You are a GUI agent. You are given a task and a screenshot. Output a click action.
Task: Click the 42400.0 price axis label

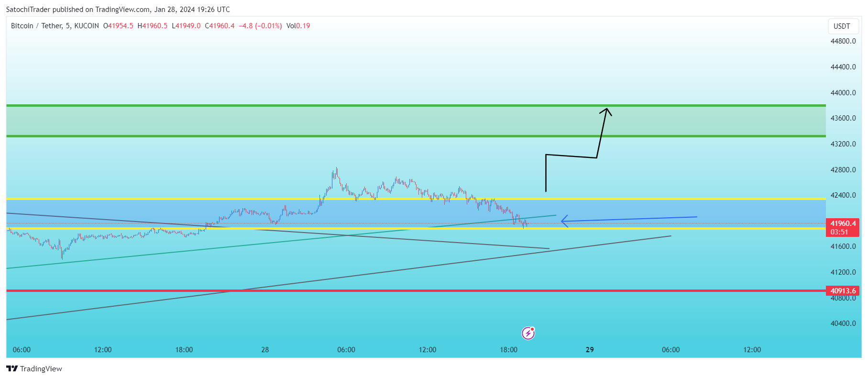[x=843, y=195]
